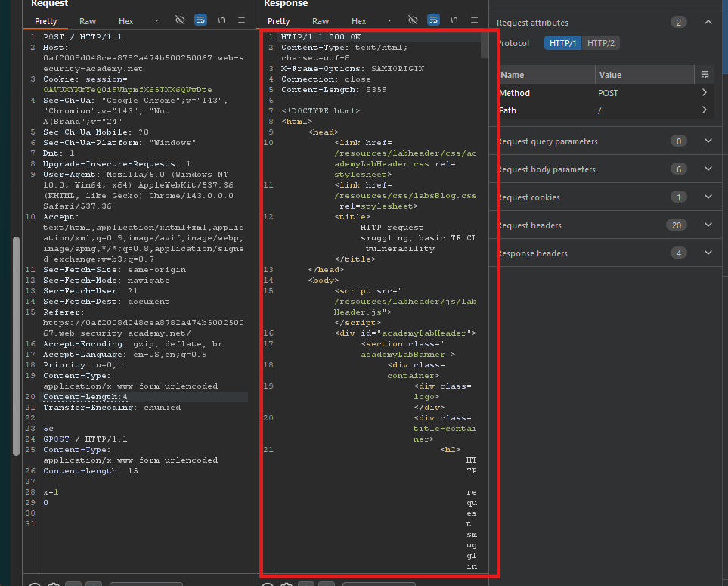728x586 pixels.
Task: Click the Response headers count badge 4
Action: pyautogui.click(x=679, y=253)
